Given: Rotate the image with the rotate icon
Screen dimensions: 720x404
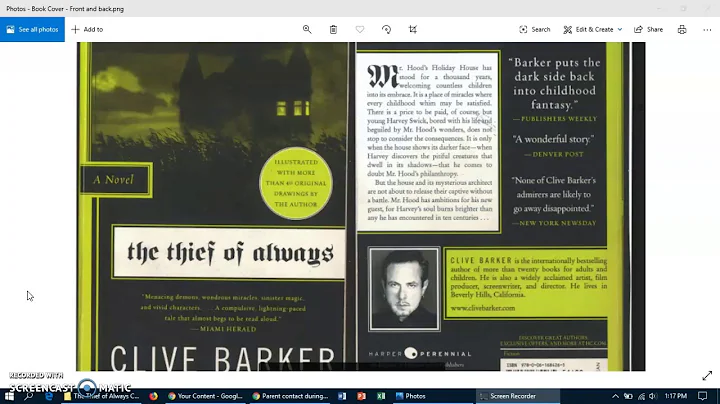Looking at the screenshot, I should pyautogui.click(x=386, y=29).
